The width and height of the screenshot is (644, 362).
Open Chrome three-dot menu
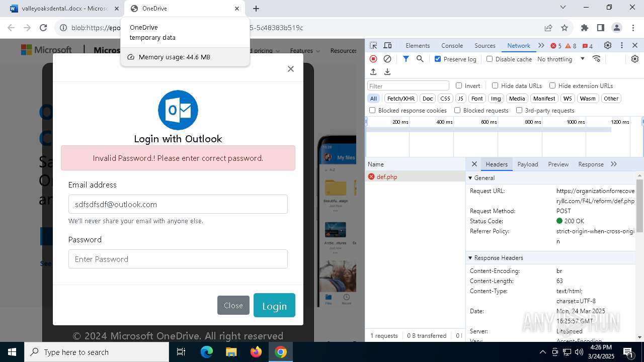click(x=633, y=28)
